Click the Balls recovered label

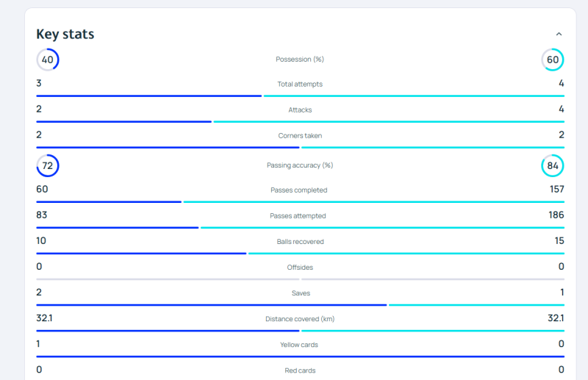pyautogui.click(x=300, y=242)
